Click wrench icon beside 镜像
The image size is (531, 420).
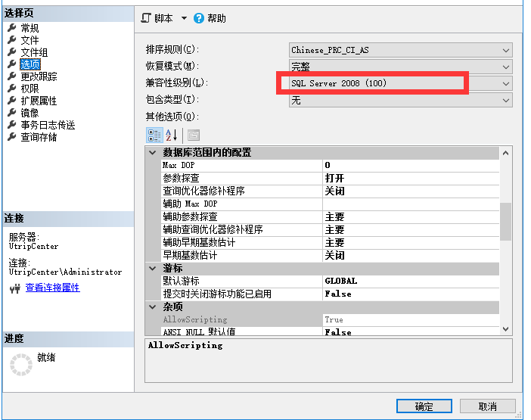[12, 113]
